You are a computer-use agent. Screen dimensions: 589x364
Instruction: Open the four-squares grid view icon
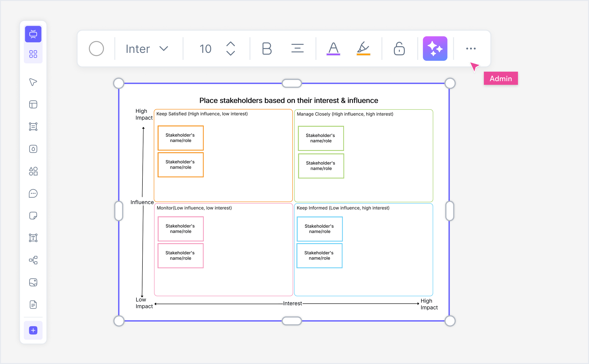click(x=33, y=54)
